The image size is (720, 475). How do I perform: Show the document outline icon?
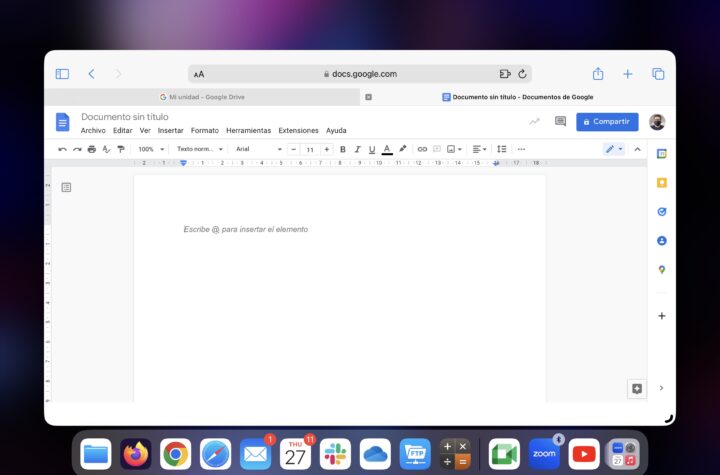66,187
